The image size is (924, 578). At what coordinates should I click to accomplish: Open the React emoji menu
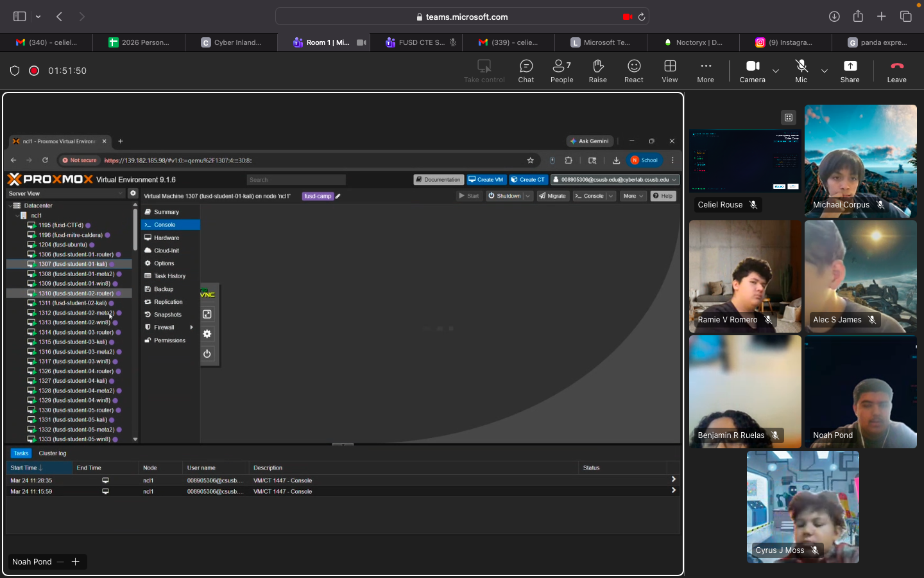click(633, 71)
